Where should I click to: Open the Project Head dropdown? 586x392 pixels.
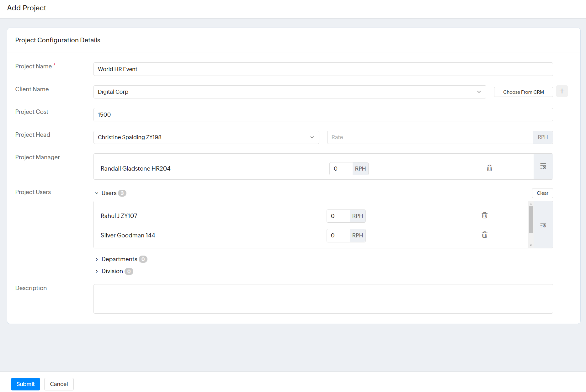(x=312, y=137)
